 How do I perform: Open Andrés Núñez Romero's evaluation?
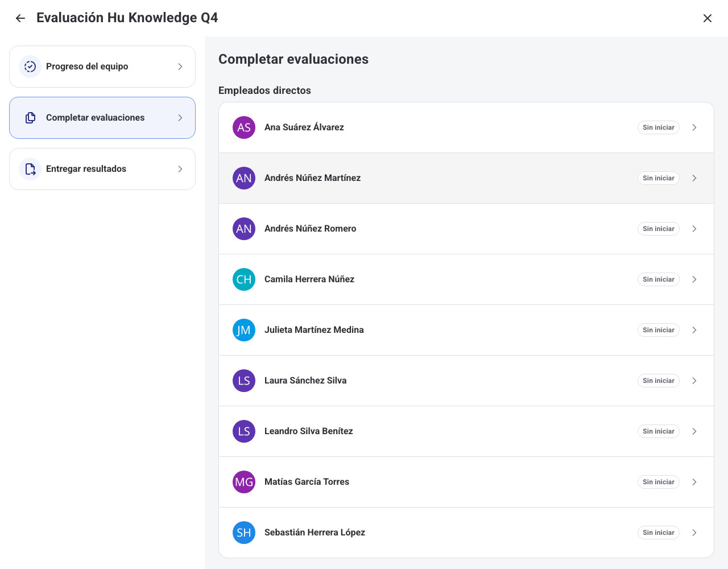tap(466, 229)
